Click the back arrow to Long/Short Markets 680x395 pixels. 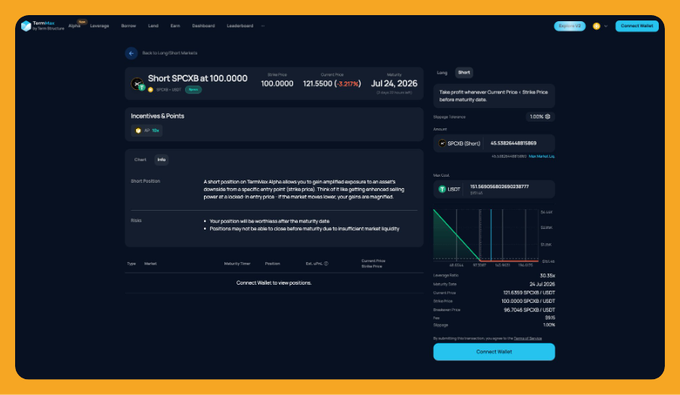pos(131,53)
